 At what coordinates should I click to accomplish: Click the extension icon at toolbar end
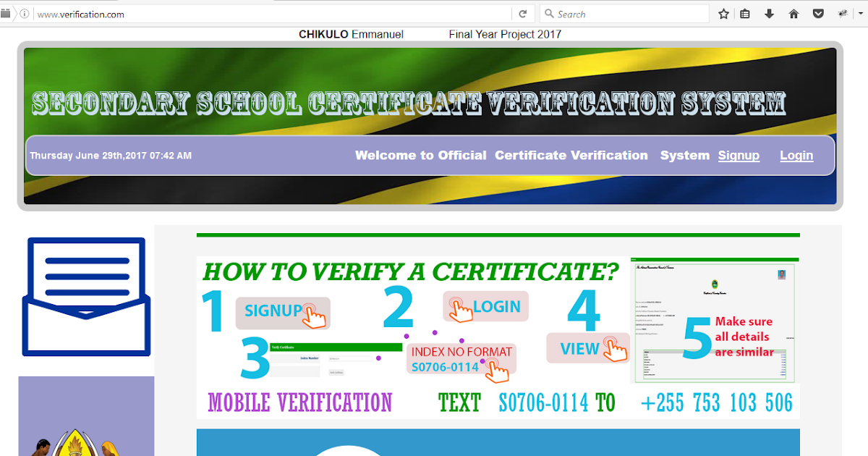click(843, 14)
